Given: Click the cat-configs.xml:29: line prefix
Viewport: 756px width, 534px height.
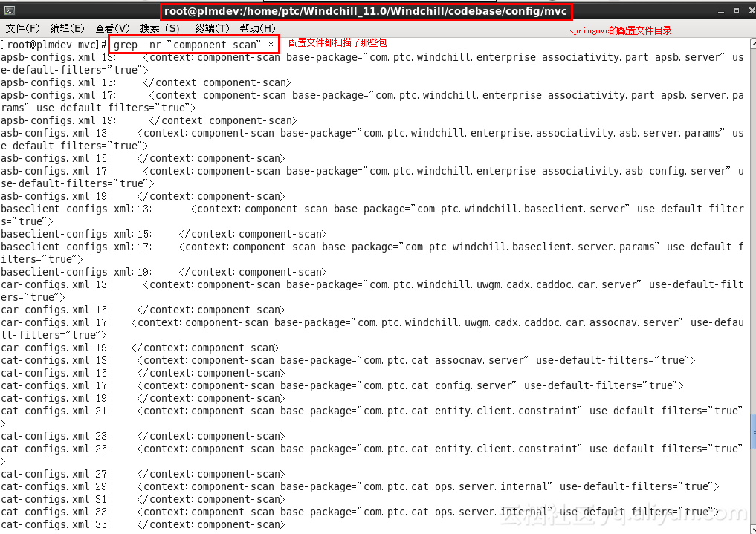Looking at the screenshot, I should pos(56,486).
